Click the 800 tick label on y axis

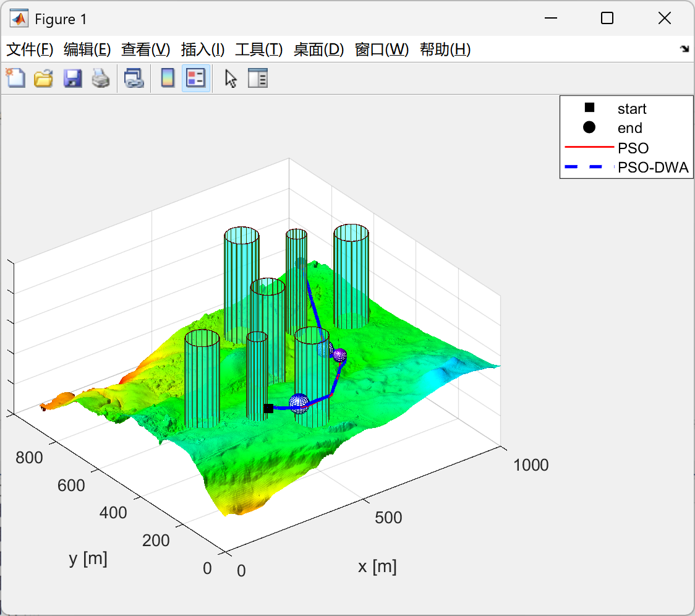(x=29, y=458)
